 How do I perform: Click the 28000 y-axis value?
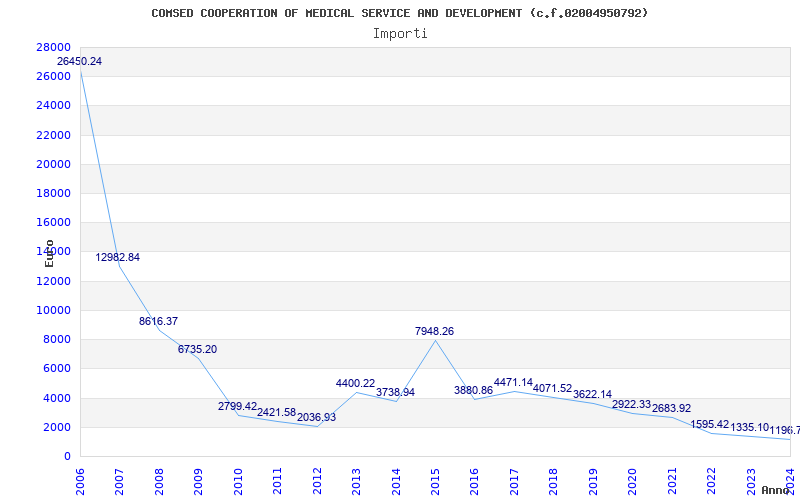[53, 47]
